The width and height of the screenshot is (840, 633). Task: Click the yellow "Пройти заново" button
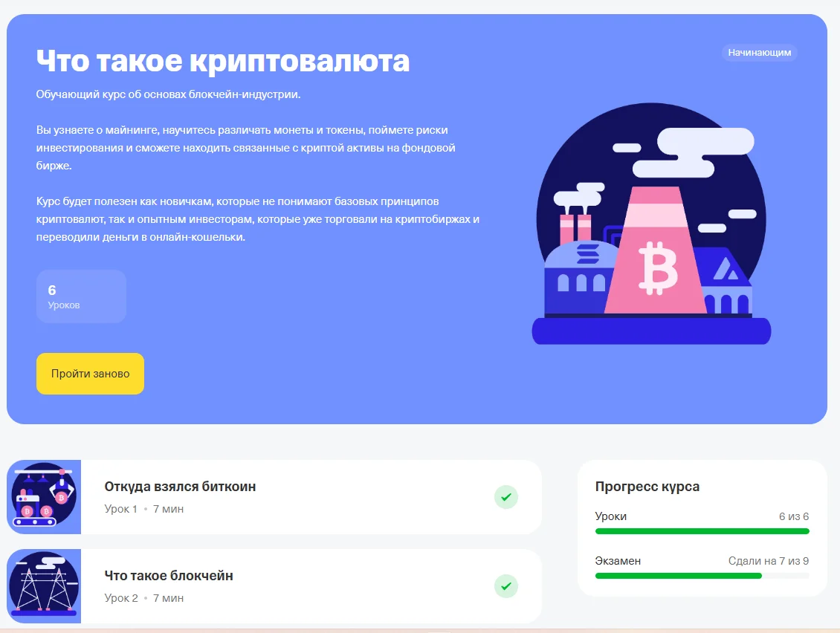(90, 373)
